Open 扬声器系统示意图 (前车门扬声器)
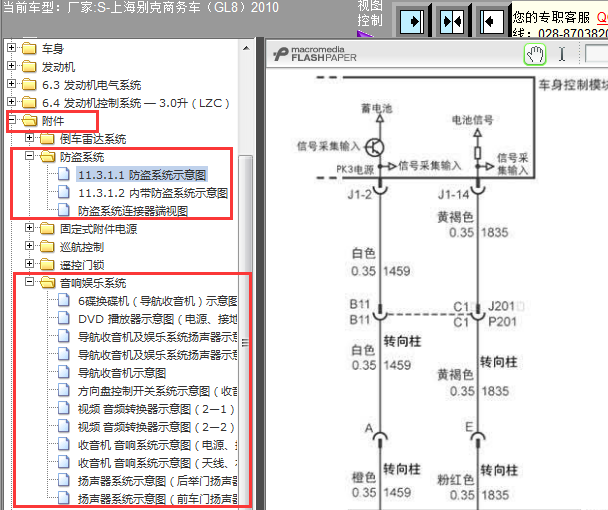Image resolution: width=608 pixels, height=510 pixels. 157,499
